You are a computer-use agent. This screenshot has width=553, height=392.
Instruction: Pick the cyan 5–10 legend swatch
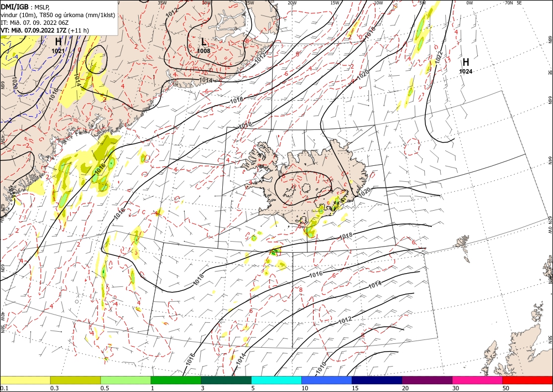[x=276, y=380]
